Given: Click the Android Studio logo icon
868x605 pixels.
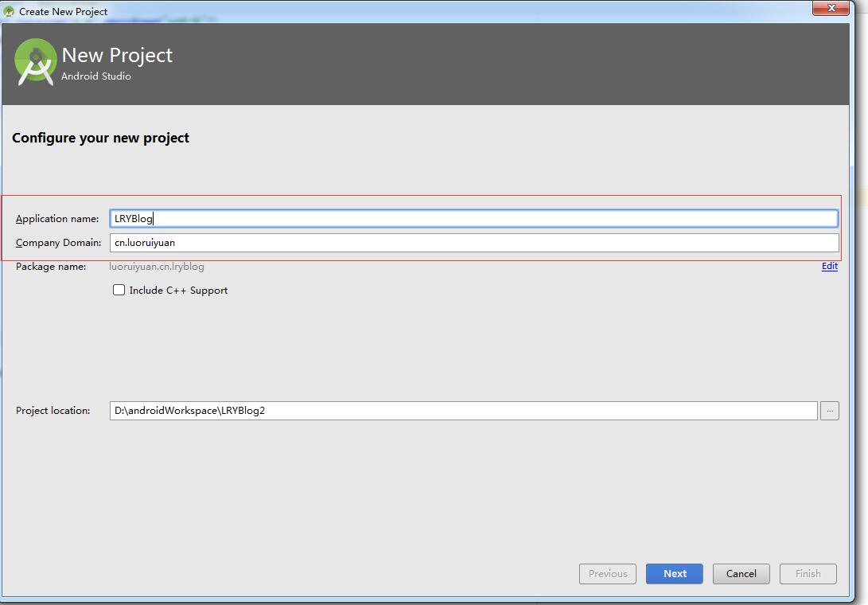Looking at the screenshot, I should click(x=36, y=62).
